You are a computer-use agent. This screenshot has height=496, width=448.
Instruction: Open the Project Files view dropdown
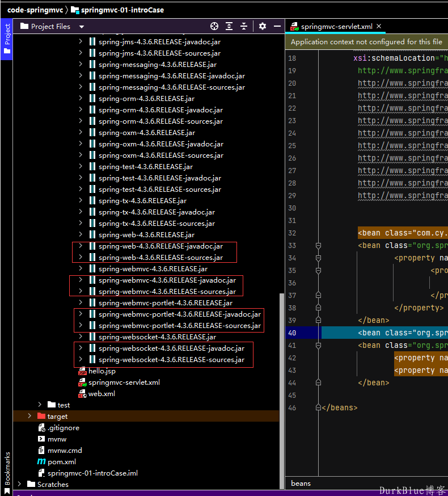pos(82,27)
